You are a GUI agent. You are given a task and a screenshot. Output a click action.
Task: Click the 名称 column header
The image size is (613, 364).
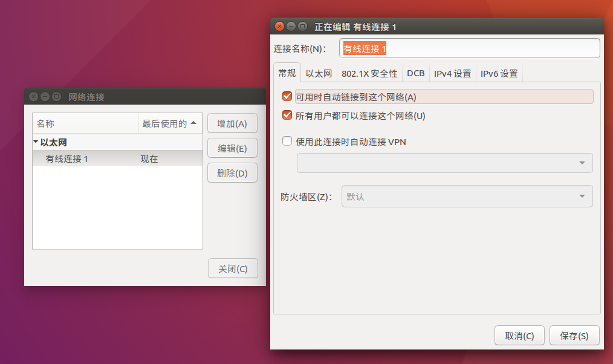[x=85, y=123]
